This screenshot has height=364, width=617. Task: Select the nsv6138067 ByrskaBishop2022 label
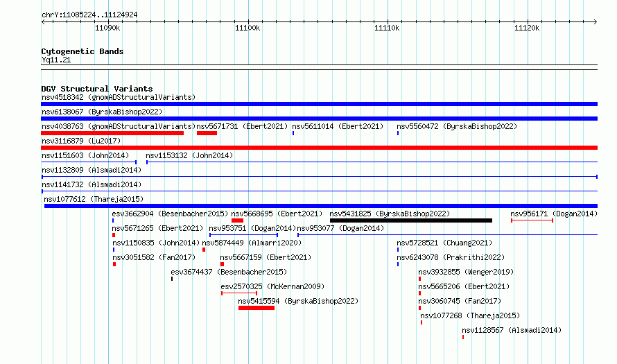102,112
